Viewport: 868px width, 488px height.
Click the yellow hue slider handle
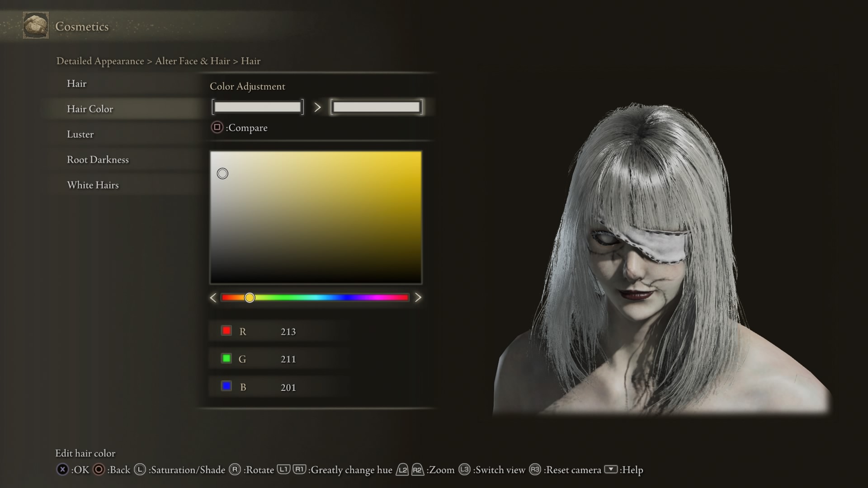coord(250,297)
